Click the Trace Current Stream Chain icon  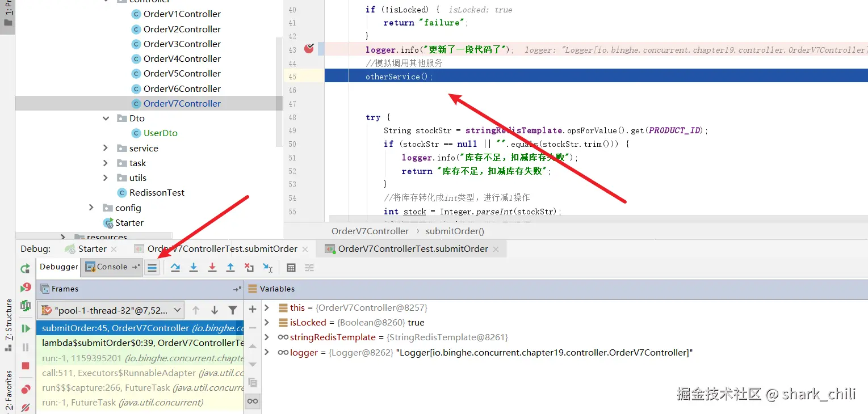pos(309,268)
